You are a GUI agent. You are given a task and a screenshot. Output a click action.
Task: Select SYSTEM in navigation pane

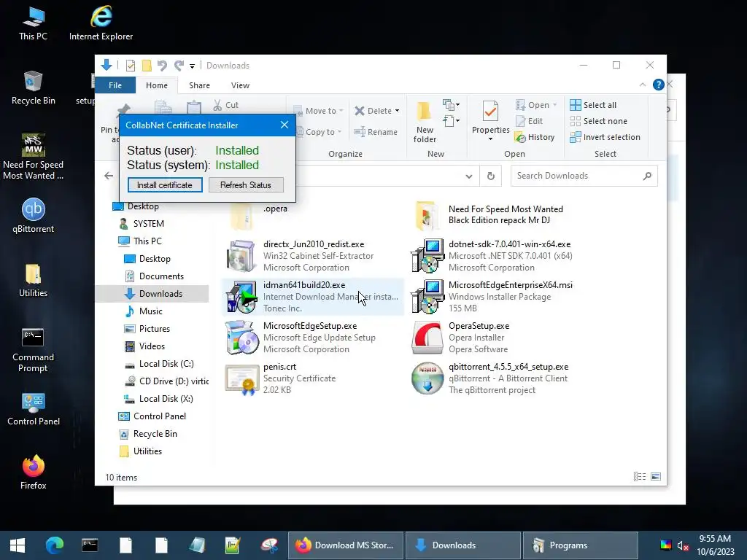point(148,224)
